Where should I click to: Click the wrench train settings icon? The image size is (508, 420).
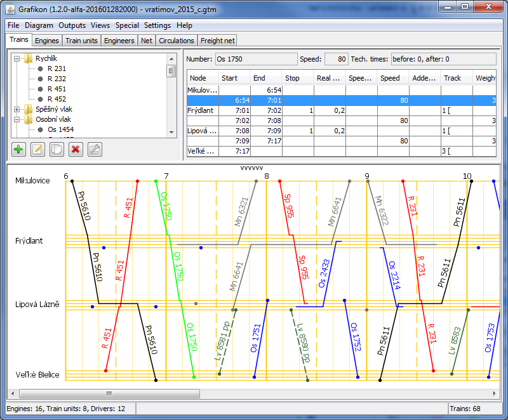pyautogui.click(x=95, y=150)
